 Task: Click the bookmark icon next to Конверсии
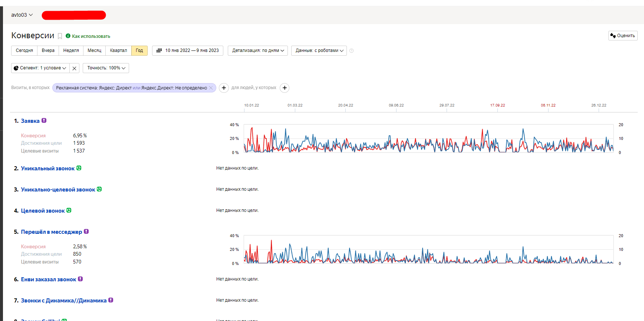[60, 36]
